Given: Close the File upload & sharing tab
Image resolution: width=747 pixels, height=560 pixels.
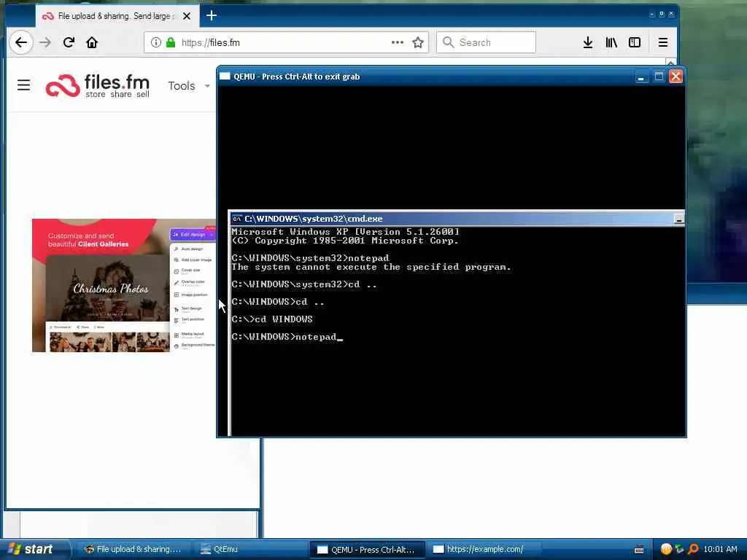Looking at the screenshot, I should tap(187, 16).
